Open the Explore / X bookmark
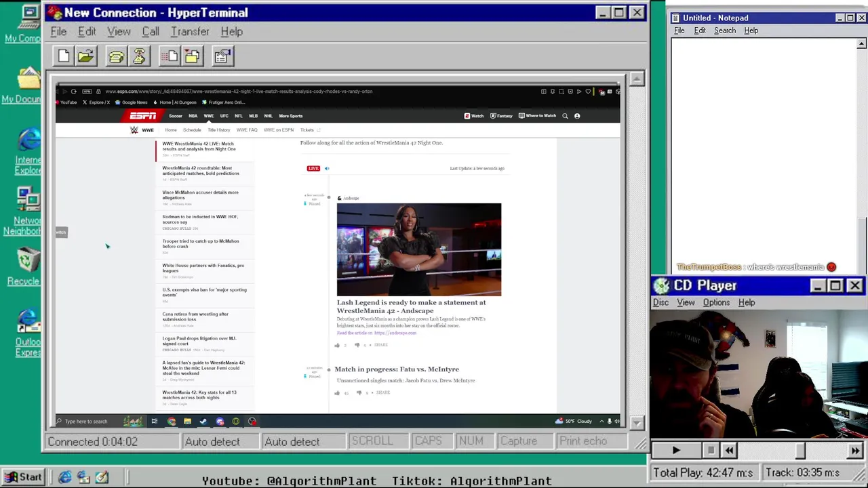 pyautogui.click(x=96, y=102)
